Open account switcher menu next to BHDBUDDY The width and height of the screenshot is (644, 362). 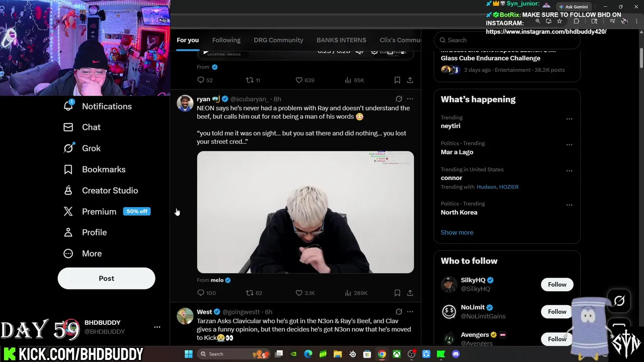(x=157, y=327)
